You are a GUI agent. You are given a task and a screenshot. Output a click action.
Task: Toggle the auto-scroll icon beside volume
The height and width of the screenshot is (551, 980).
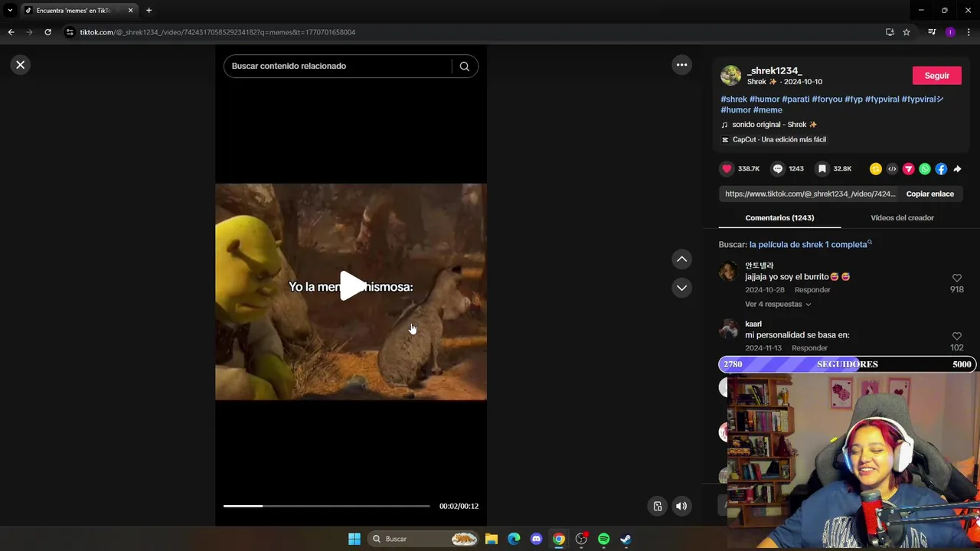click(x=657, y=506)
